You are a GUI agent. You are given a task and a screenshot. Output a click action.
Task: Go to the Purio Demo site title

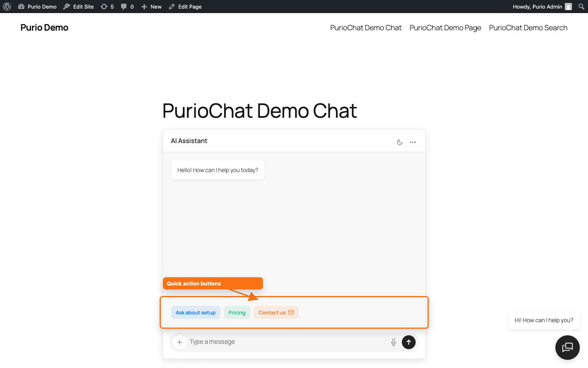44,27
